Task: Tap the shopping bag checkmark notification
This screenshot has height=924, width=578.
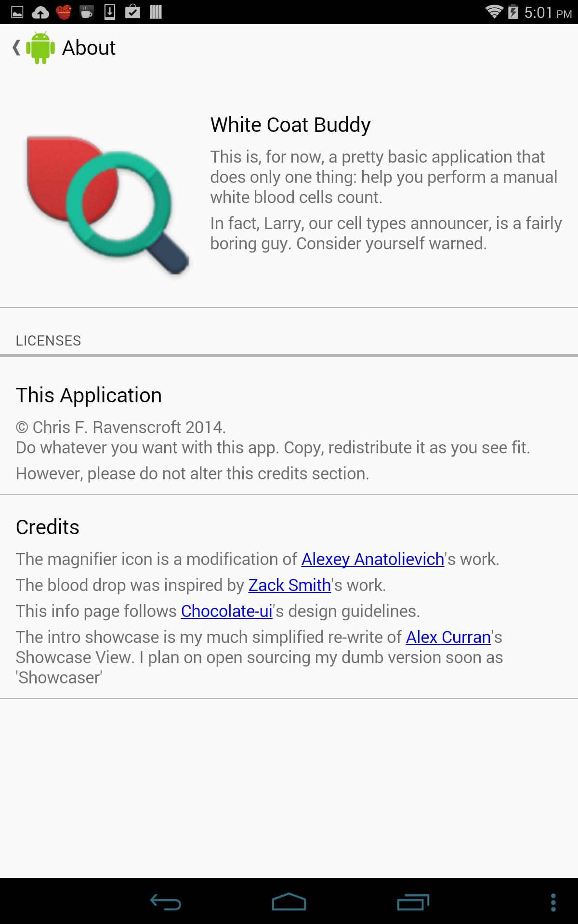Action: point(132,12)
